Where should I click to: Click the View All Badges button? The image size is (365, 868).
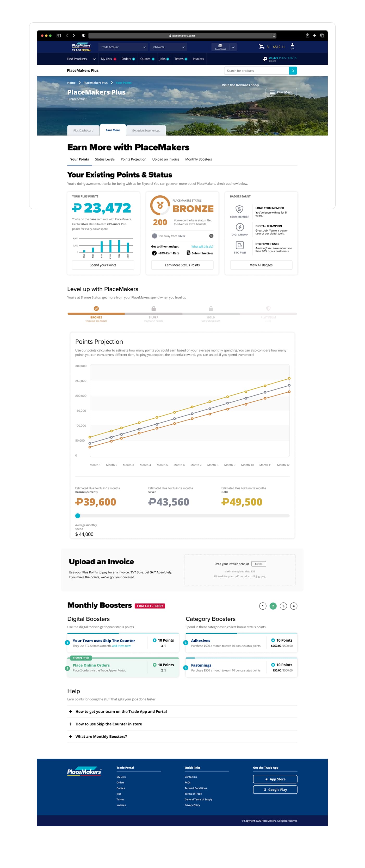click(261, 265)
